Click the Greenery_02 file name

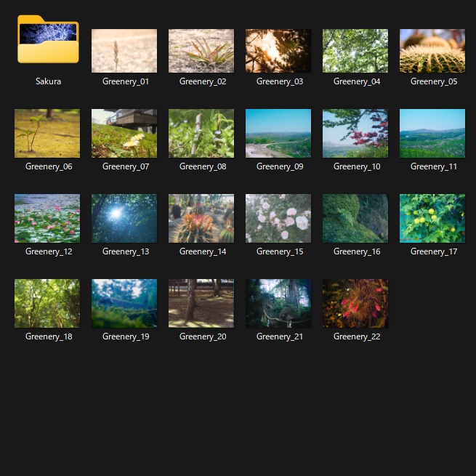coord(203,81)
